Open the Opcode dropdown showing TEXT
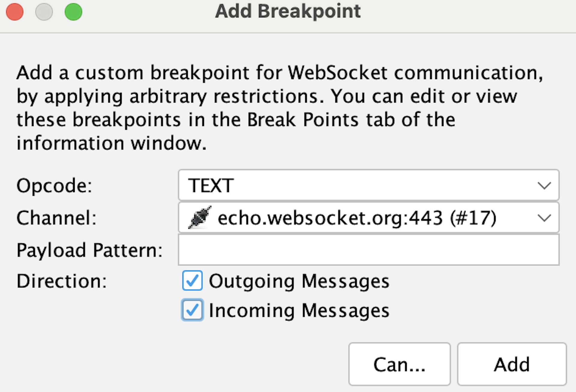This screenshot has width=576, height=392. [360, 186]
